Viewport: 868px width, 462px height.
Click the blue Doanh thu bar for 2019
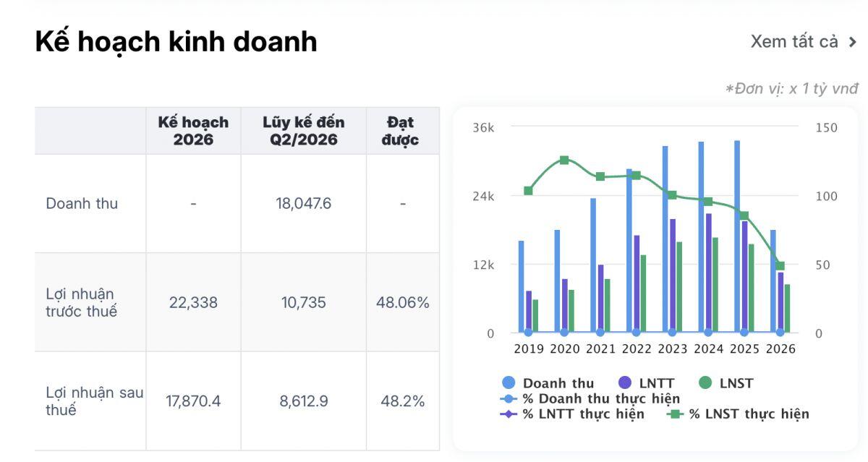click(x=521, y=286)
